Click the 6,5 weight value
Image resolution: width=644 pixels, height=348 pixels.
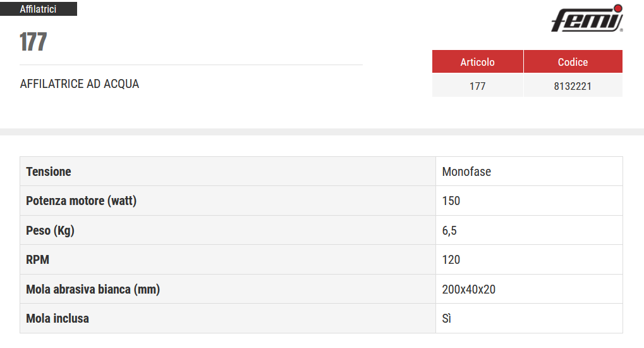click(449, 230)
